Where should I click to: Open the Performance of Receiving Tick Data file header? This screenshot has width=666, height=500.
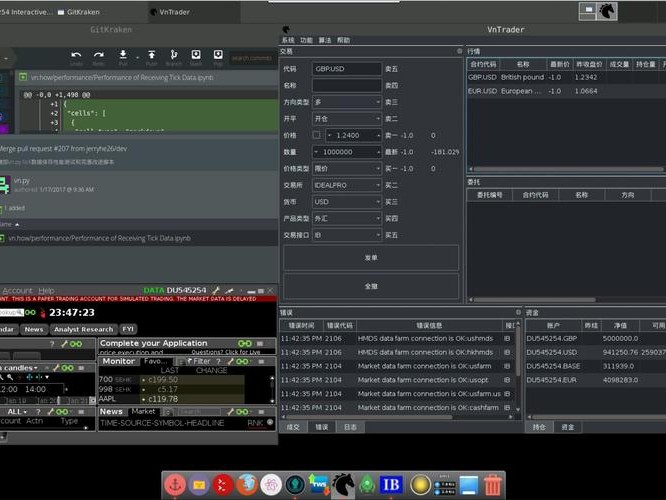click(x=147, y=77)
